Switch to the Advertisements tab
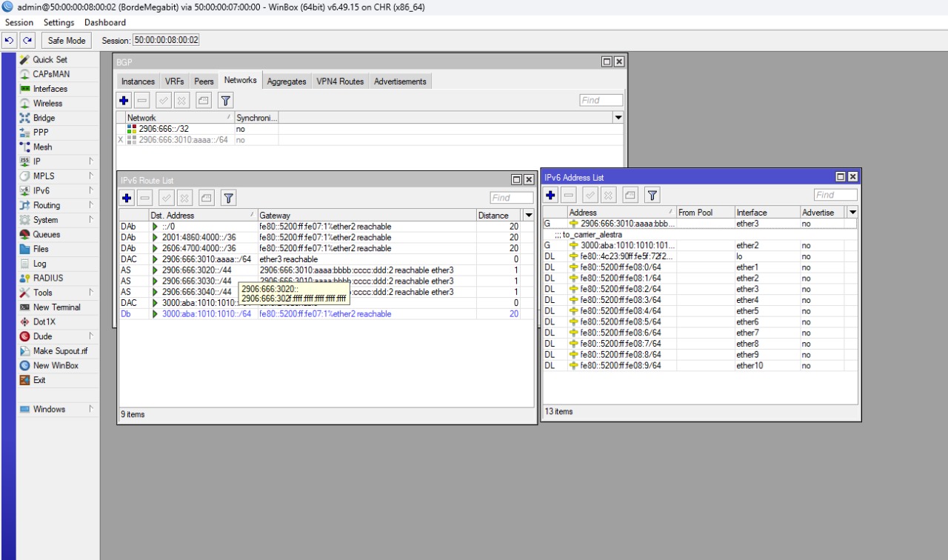 [400, 81]
